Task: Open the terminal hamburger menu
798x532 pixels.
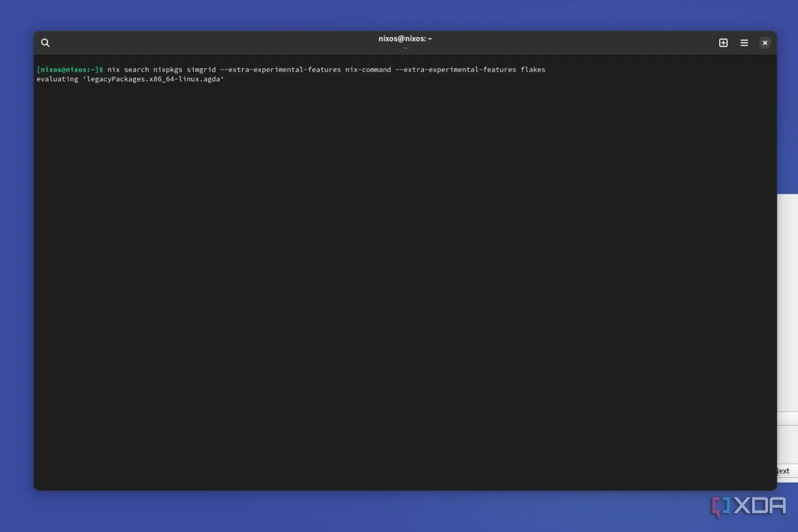Action: 744,43
